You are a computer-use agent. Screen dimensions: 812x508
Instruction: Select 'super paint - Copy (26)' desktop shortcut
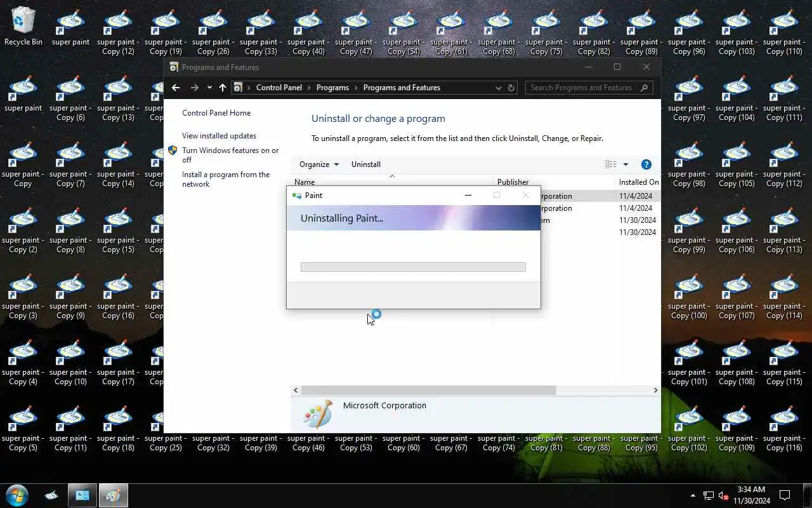[213, 32]
